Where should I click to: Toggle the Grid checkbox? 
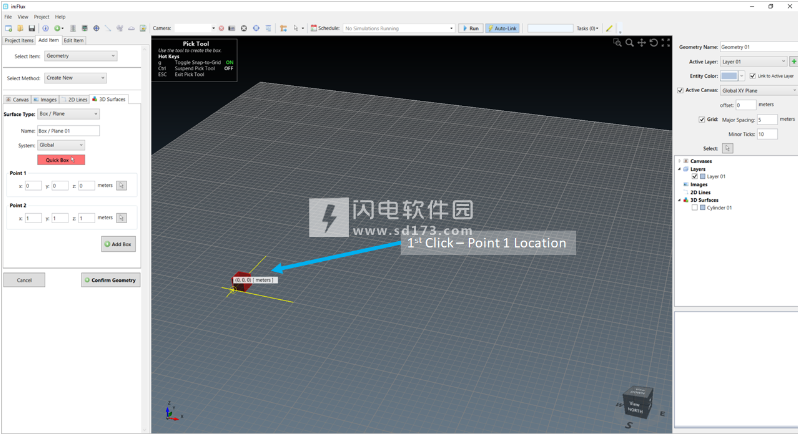pos(702,120)
